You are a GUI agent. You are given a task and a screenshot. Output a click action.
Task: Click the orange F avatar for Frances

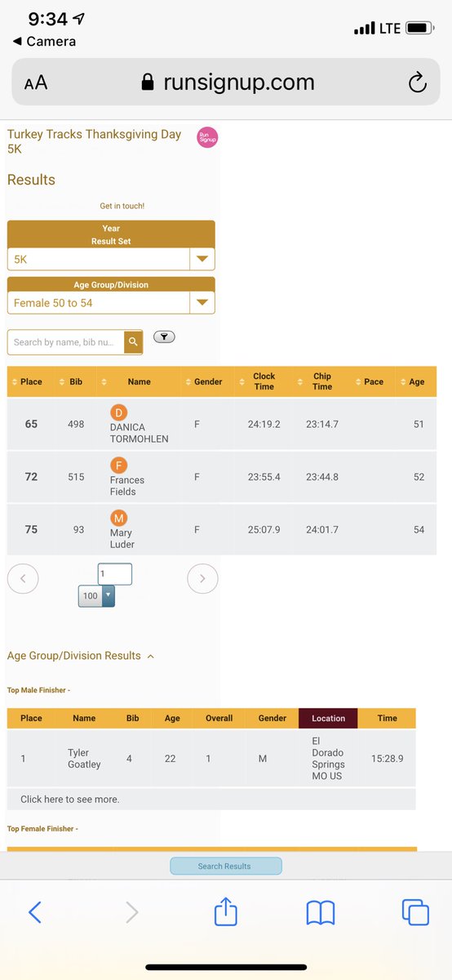click(x=119, y=465)
